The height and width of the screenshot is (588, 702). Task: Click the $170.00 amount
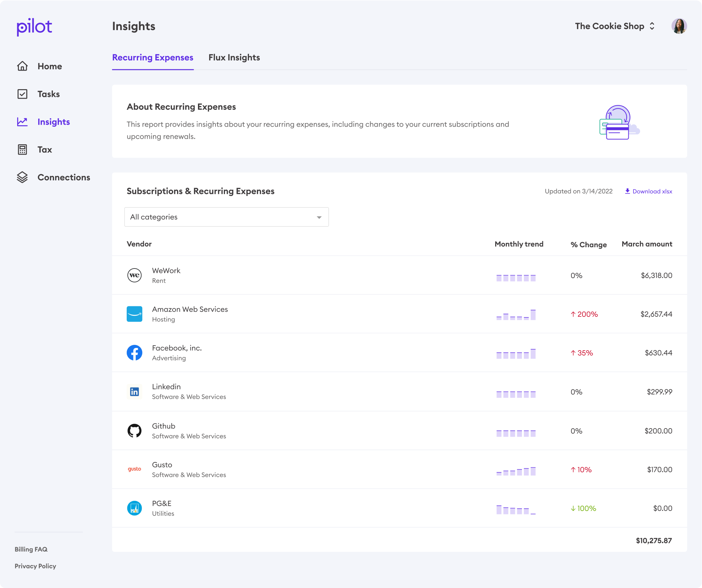click(659, 469)
